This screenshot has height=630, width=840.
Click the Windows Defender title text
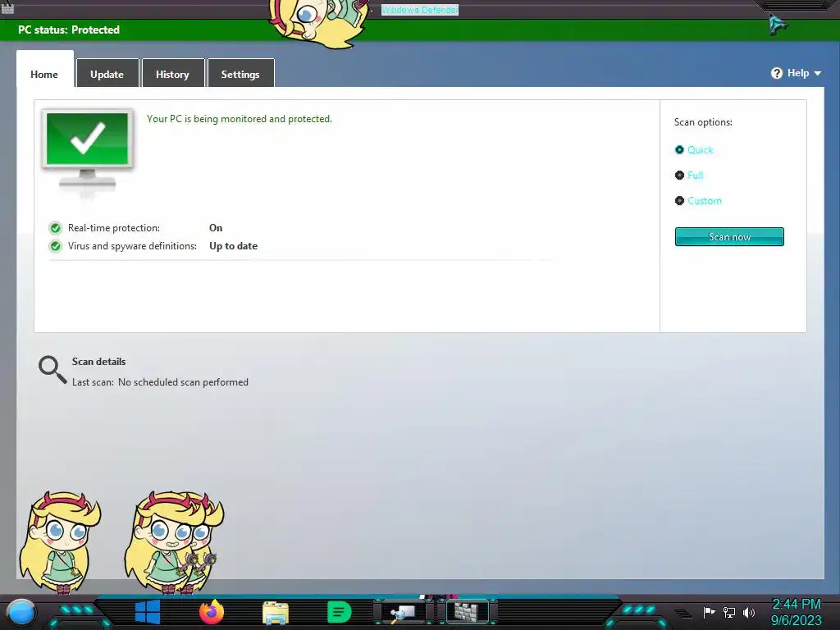click(419, 10)
